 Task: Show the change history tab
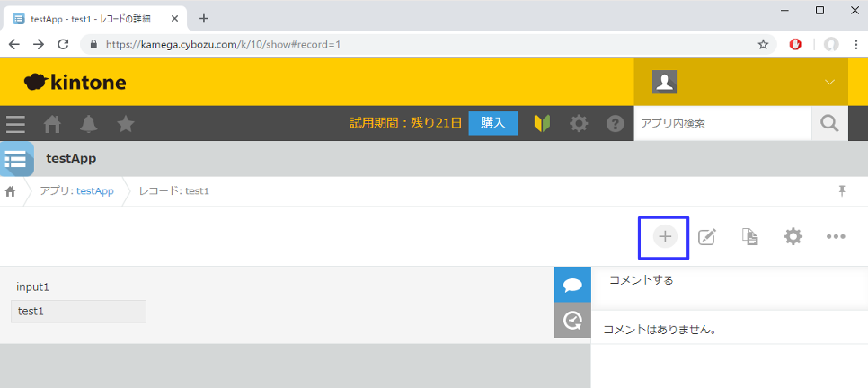point(572,320)
